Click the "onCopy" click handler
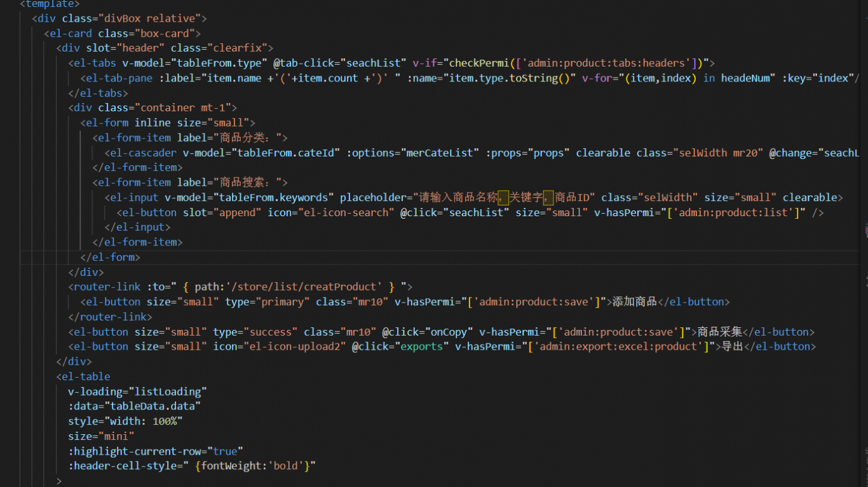 click(x=449, y=333)
